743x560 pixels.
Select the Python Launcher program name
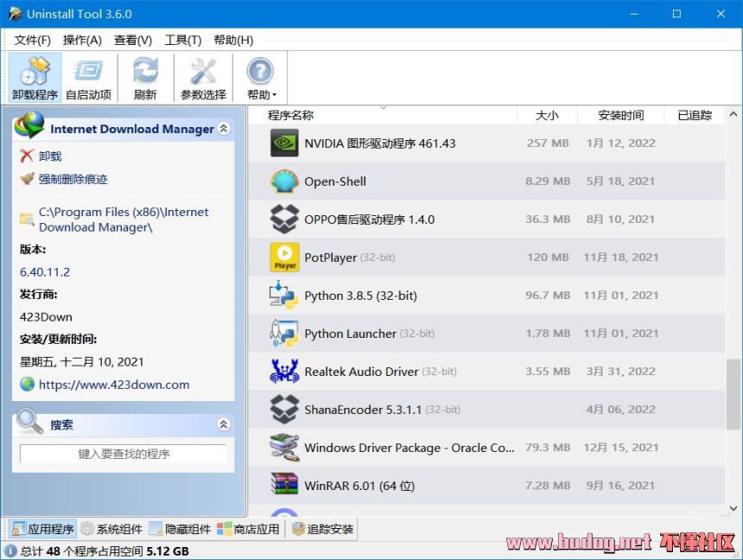pos(350,334)
